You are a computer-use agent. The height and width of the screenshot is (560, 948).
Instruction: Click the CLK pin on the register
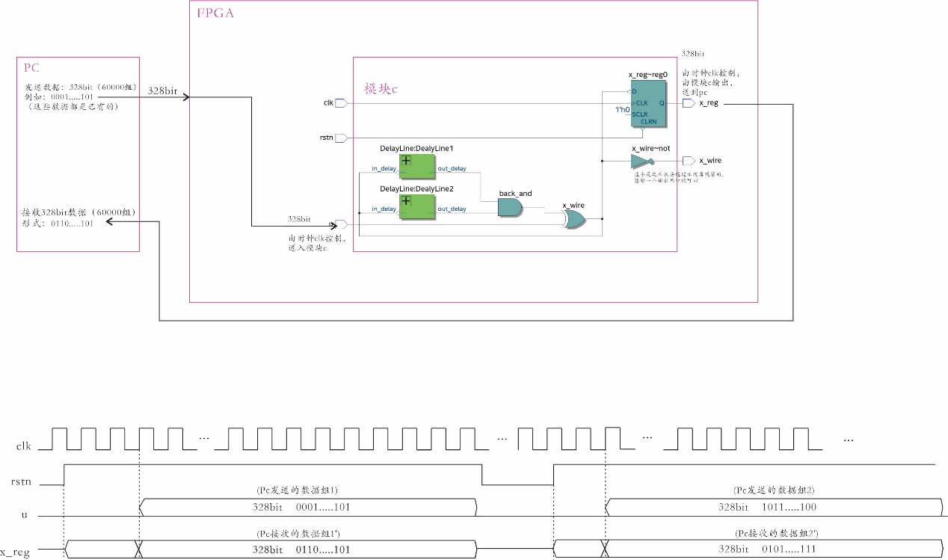point(641,103)
